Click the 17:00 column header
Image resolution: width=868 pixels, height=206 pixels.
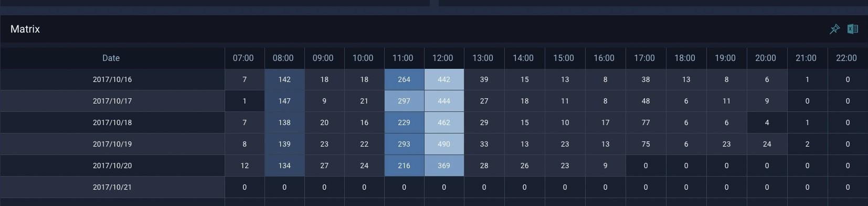(644, 58)
